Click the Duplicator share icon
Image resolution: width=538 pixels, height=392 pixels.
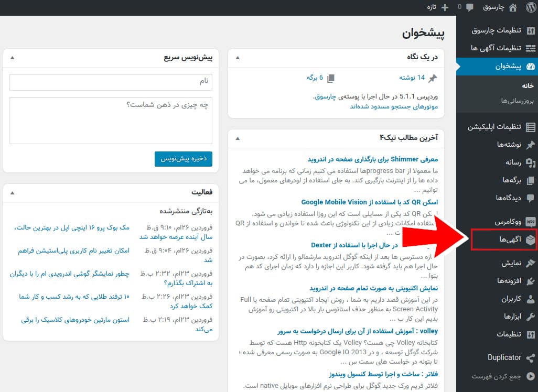[531, 358]
